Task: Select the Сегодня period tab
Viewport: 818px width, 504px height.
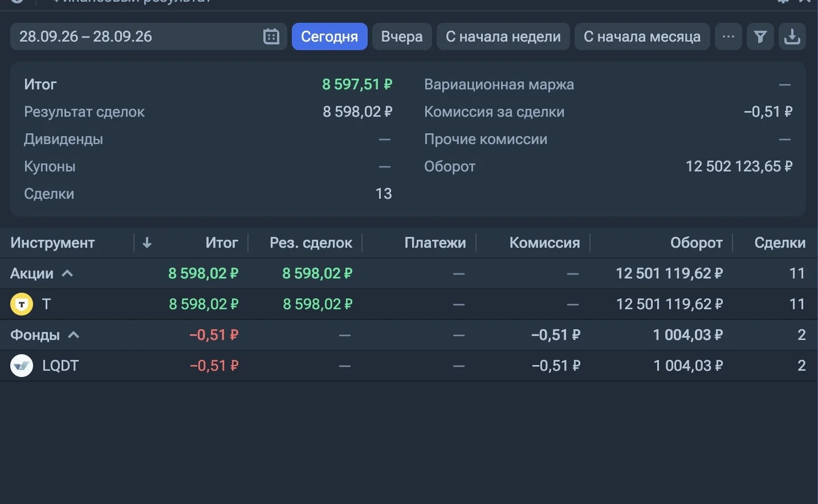Action: (x=329, y=36)
